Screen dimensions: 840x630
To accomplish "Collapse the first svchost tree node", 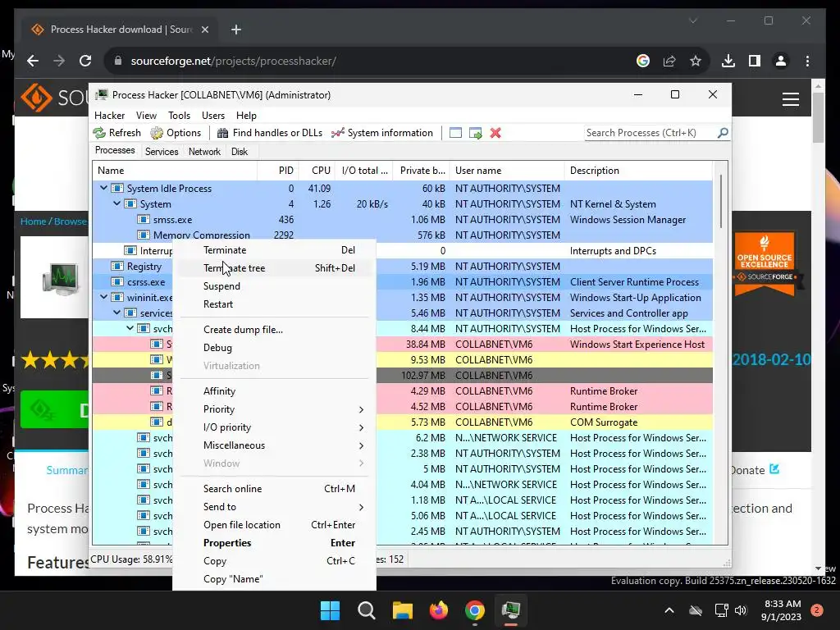I will pyautogui.click(x=130, y=328).
